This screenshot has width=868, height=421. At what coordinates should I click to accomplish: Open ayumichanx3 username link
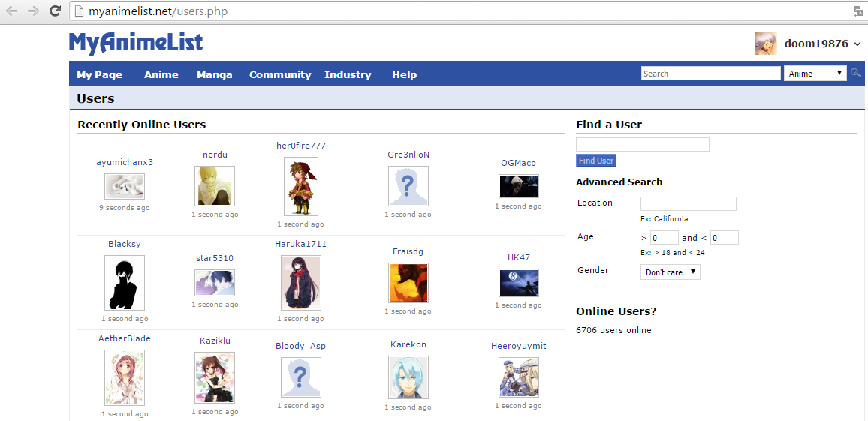[125, 162]
